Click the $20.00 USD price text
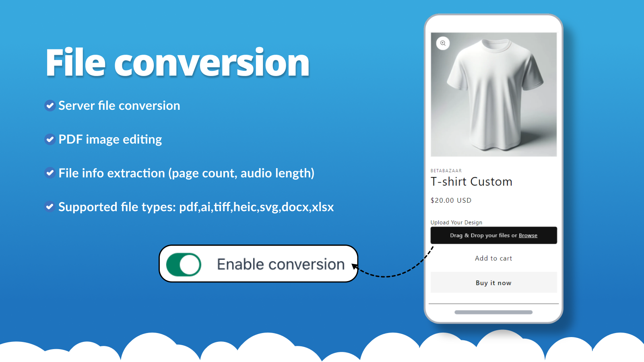Image resolution: width=644 pixels, height=362 pixels. (x=451, y=200)
